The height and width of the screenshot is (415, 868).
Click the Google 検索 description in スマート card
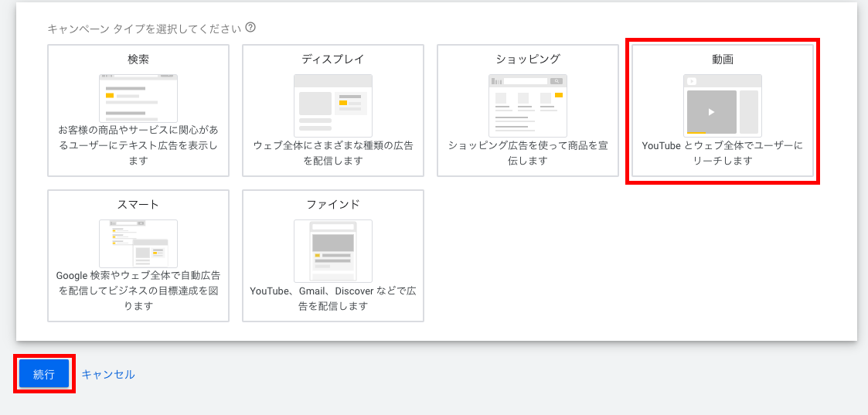(x=138, y=291)
